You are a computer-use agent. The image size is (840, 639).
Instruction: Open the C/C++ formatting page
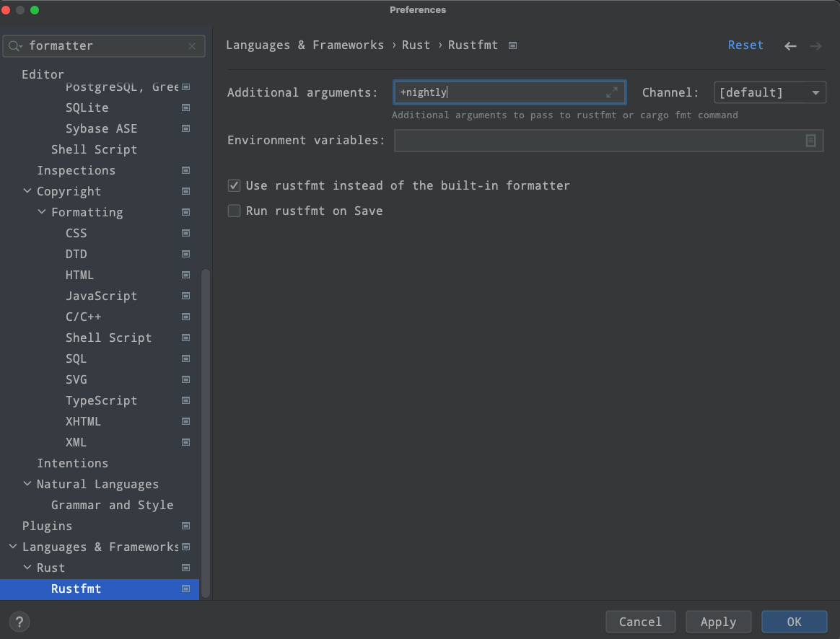(x=83, y=317)
